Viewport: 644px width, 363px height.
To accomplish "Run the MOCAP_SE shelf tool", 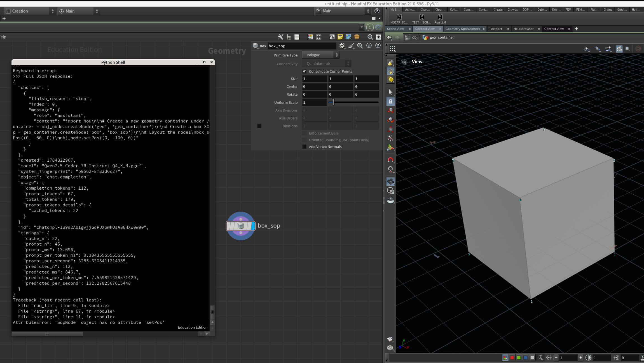I will click(399, 19).
